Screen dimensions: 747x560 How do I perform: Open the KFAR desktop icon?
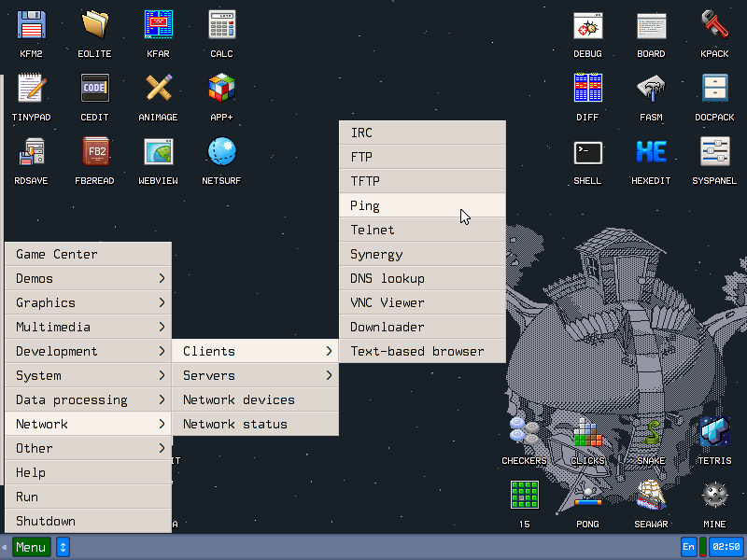click(x=158, y=25)
